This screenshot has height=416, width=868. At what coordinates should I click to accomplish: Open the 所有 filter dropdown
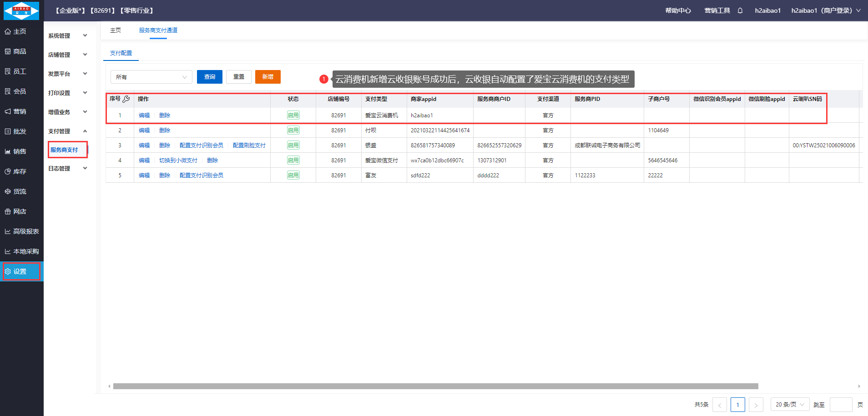(x=151, y=77)
